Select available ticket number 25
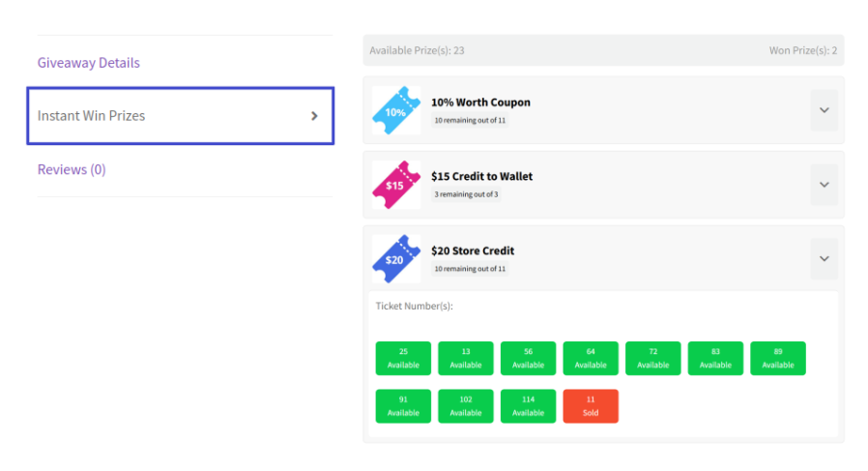 click(x=403, y=358)
